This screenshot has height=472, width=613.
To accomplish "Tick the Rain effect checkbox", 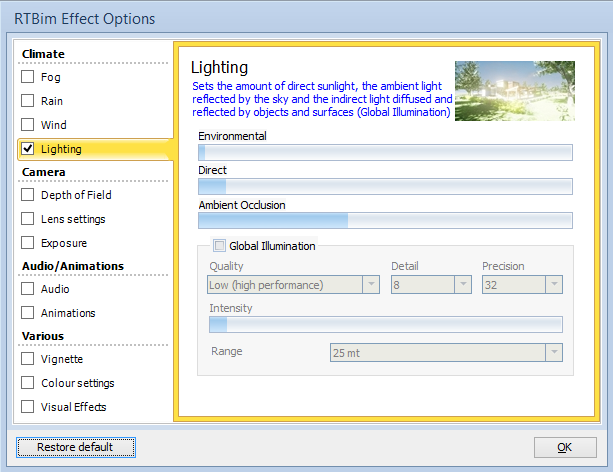I will (27, 101).
